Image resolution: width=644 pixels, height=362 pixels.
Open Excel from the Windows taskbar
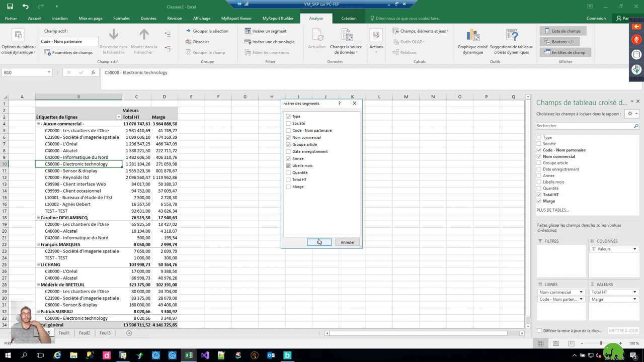point(189,355)
